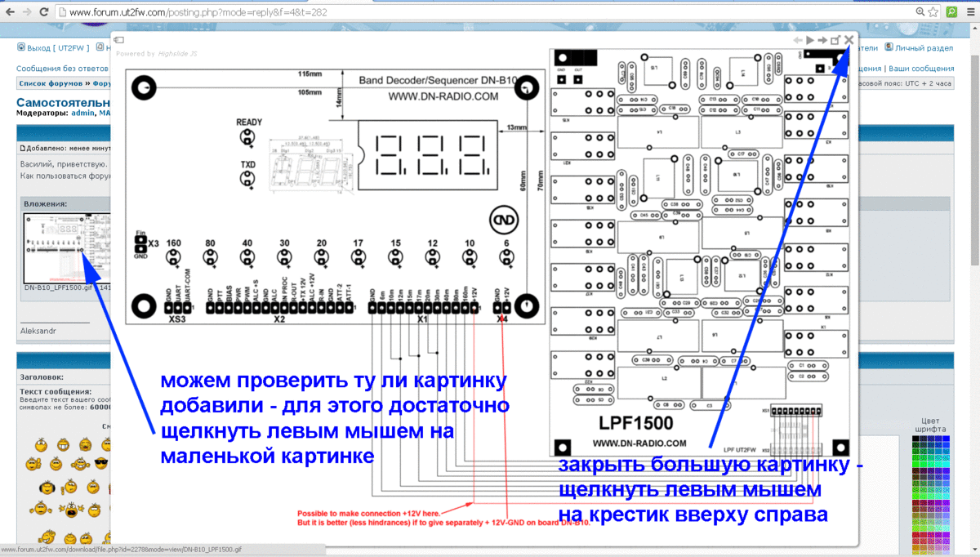Open the Ваши сообщения link
This screenshot has height=557, width=980.
(921, 69)
